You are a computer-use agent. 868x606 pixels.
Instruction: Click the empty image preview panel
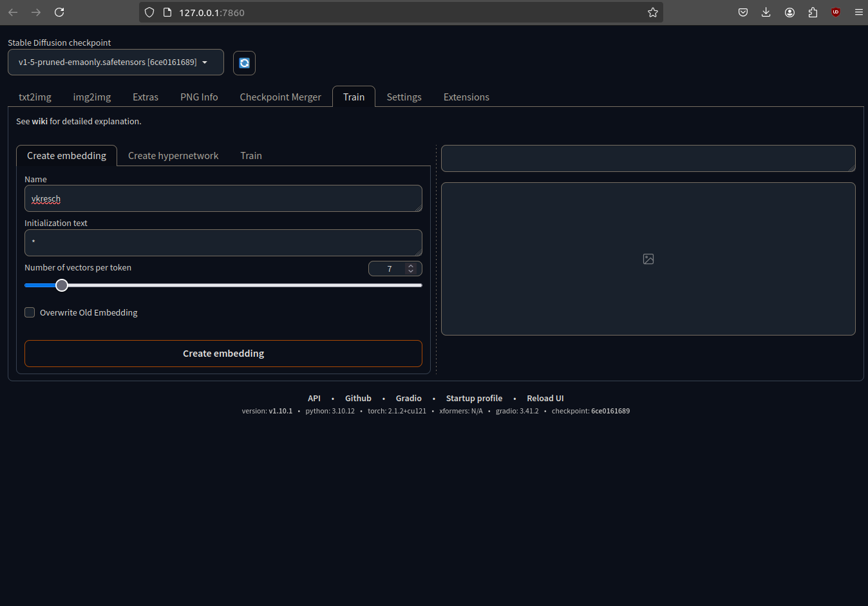[x=648, y=259]
